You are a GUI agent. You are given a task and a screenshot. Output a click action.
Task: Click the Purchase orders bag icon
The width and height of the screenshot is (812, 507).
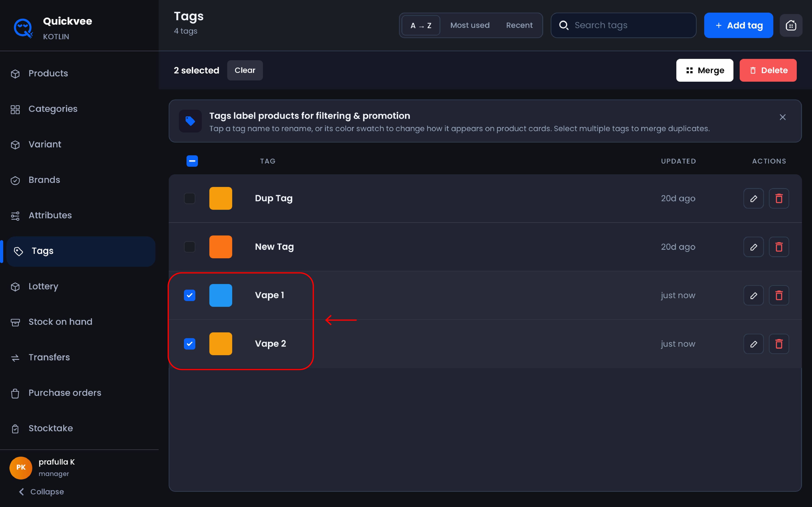tap(15, 393)
